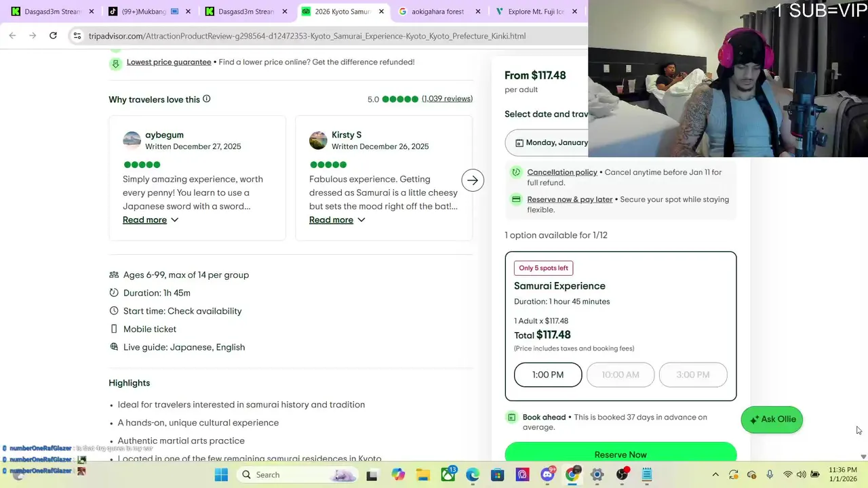Pick the 3:00 PM time slot
The height and width of the screenshot is (488, 868).
point(693,375)
